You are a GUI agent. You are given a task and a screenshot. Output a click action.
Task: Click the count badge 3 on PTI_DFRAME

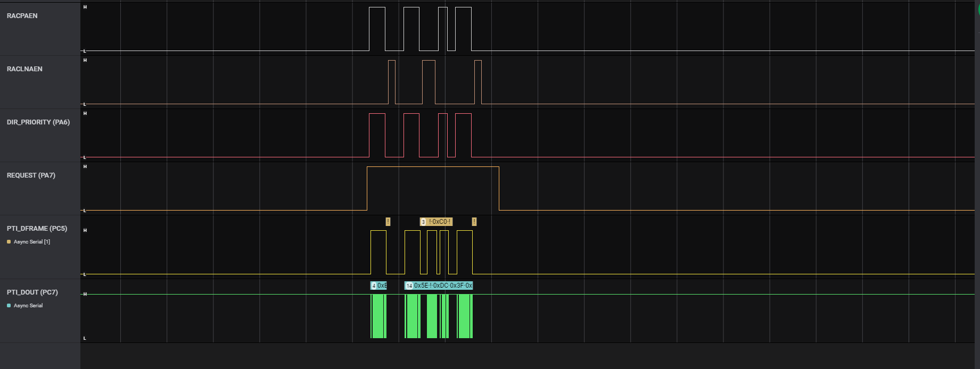tap(423, 222)
